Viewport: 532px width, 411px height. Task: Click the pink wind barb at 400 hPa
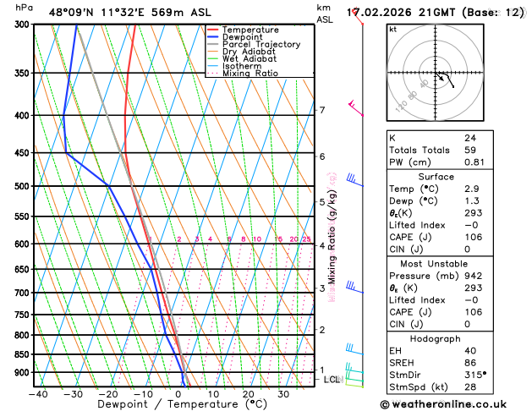tap(356, 108)
